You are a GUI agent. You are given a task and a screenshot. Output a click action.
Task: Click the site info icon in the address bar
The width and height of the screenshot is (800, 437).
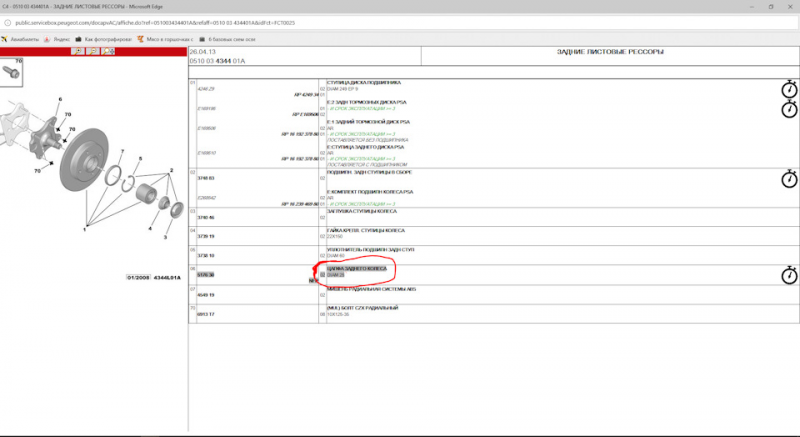8,23
